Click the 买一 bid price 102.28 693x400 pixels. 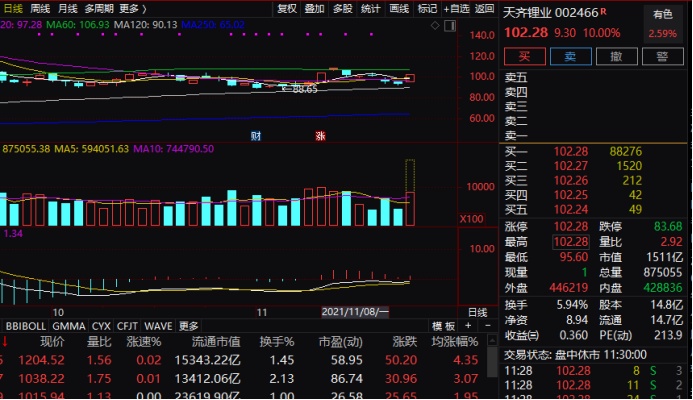(x=571, y=152)
